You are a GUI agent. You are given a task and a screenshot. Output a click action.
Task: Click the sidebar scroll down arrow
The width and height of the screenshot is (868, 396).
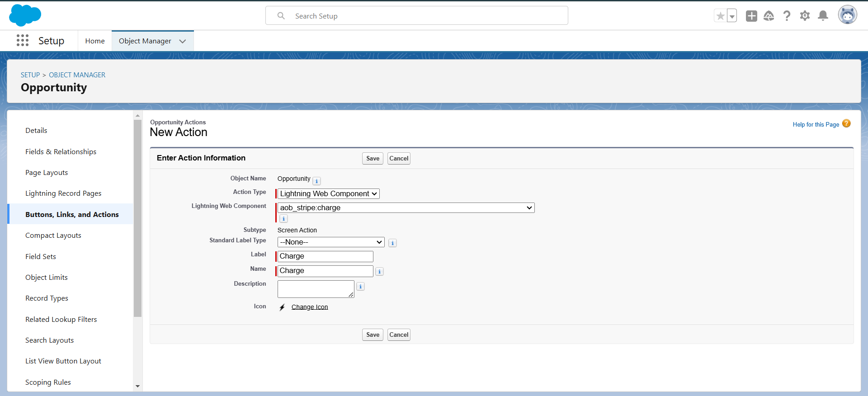138,387
